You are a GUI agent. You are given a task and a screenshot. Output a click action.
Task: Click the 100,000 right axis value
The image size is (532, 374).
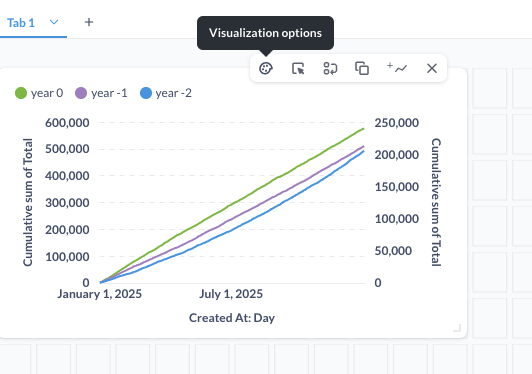pyautogui.click(x=397, y=219)
